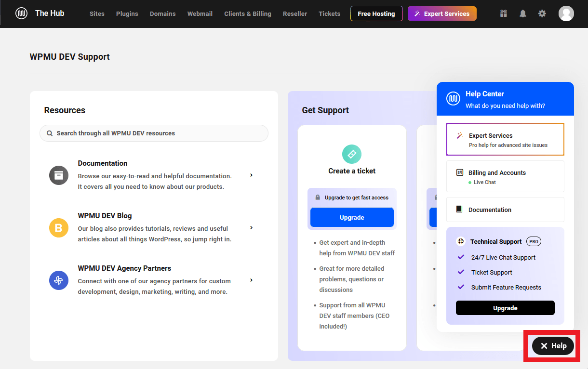
Task: Go to Sites in top navigation
Action: pyautogui.click(x=97, y=13)
